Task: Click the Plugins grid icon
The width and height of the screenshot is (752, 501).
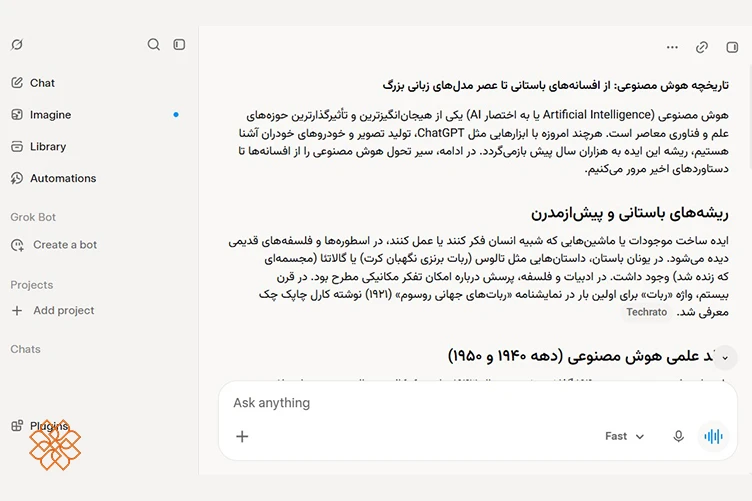Action: pos(17,426)
